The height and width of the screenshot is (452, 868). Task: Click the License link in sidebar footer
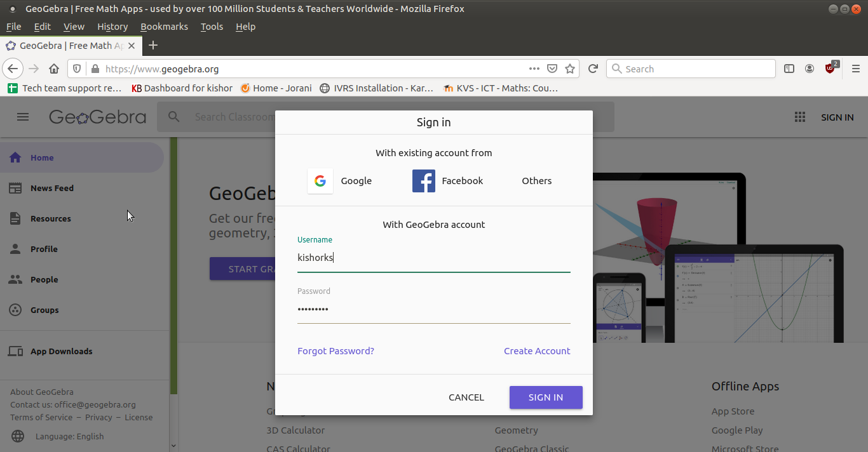point(139,417)
